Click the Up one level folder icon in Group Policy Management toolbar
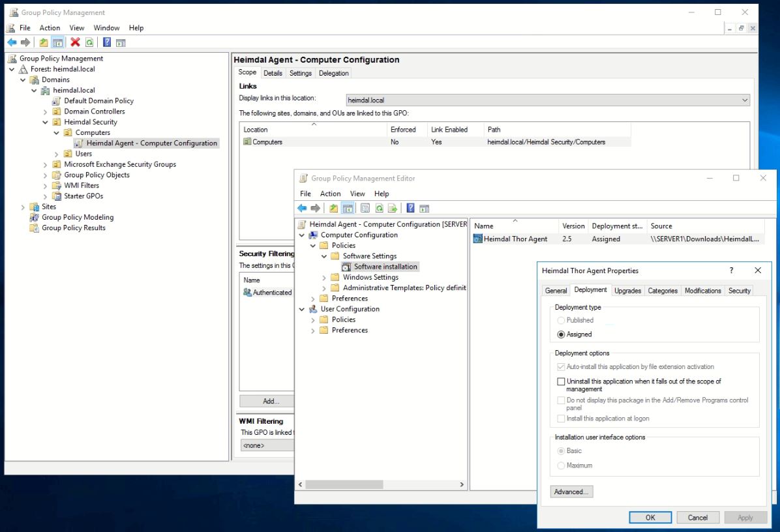Screen dimensions: 780x532 (x=44, y=42)
